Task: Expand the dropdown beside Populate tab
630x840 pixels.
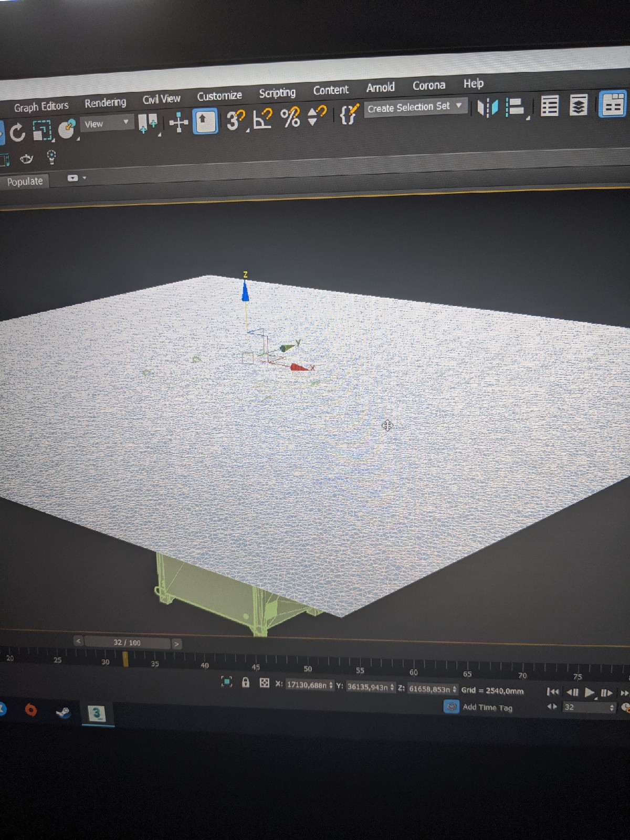Action: coord(77,178)
